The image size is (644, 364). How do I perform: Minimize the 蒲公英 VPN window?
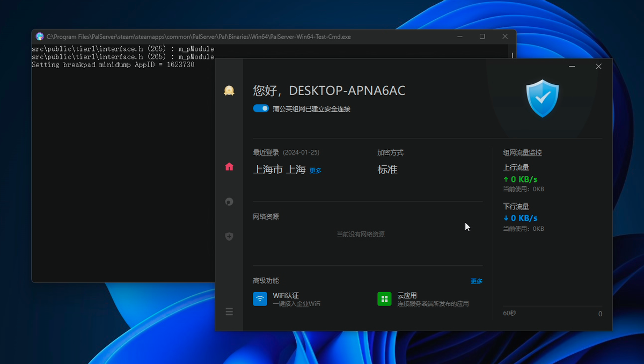[572, 67]
